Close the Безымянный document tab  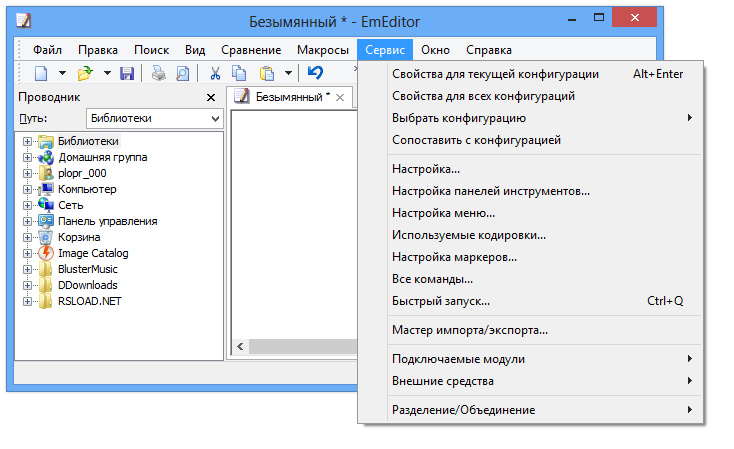click(x=340, y=97)
